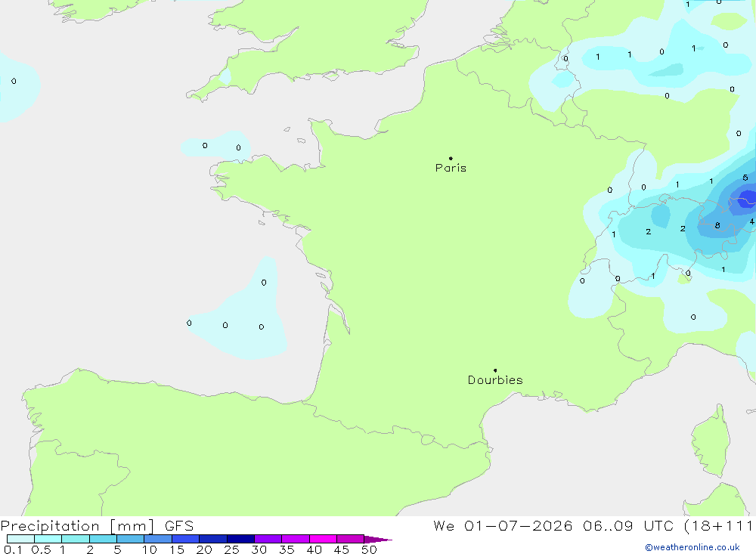
Task: Click the legend label "30"
Action: tap(259, 549)
